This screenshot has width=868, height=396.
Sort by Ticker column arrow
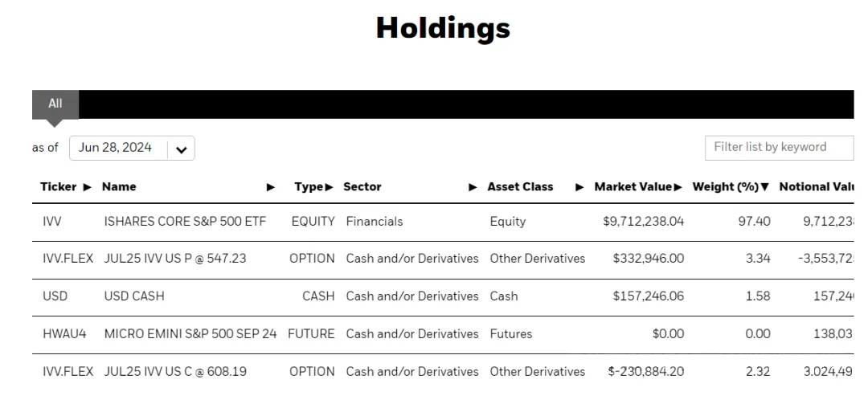pyautogui.click(x=87, y=187)
